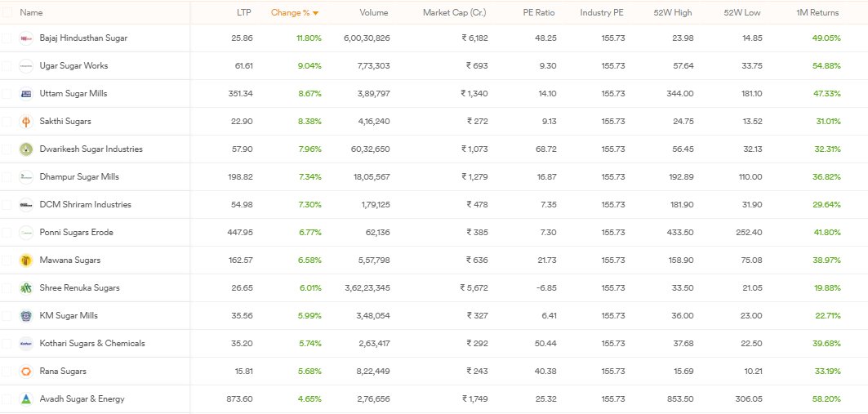This screenshot has width=868, height=414.
Task: Tick checkbox for Mawana Sugars row
Action: pos(6,260)
